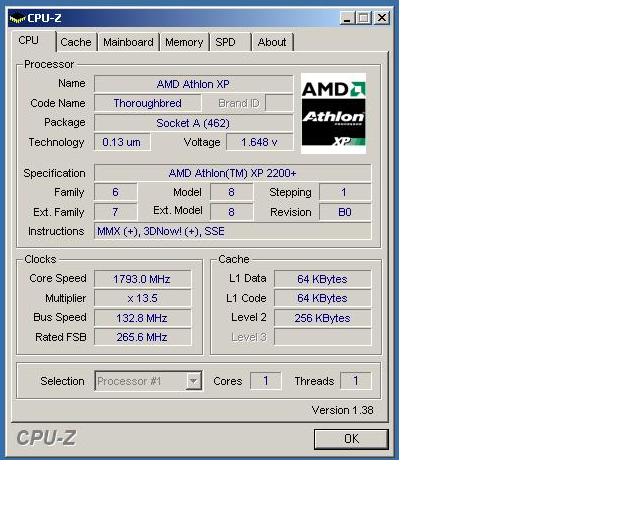Click the 1.648 v voltage value

260,142
